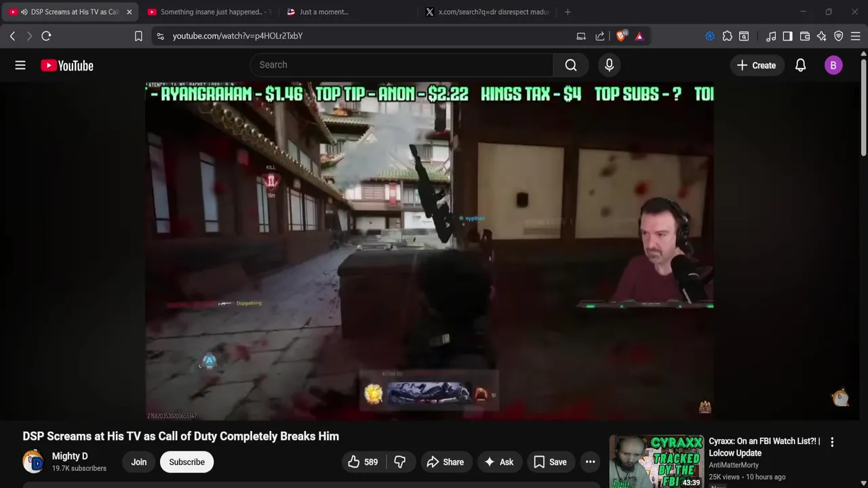Open the 'Cyraxx: On an FBI Watch List' title
Screen dimensions: 868x488
(764, 447)
